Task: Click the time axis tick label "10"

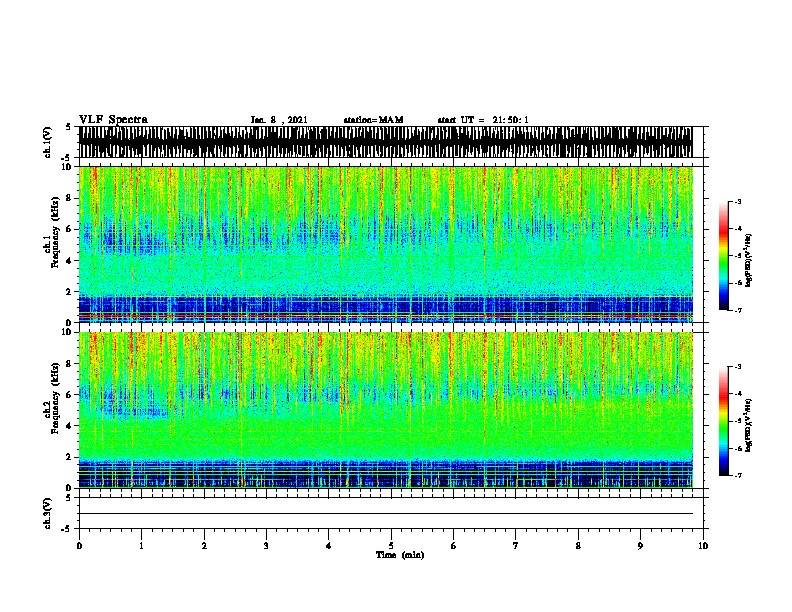Action: click(x=703, y=546)
